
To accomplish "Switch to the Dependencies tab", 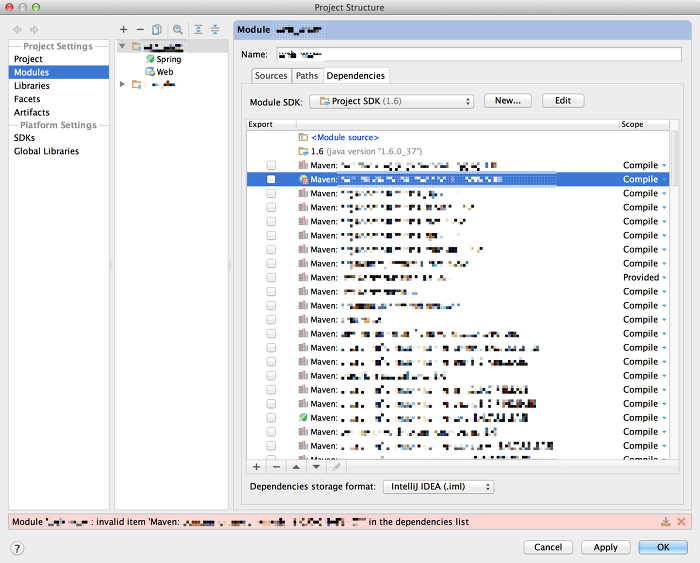I will click(356, 76).
